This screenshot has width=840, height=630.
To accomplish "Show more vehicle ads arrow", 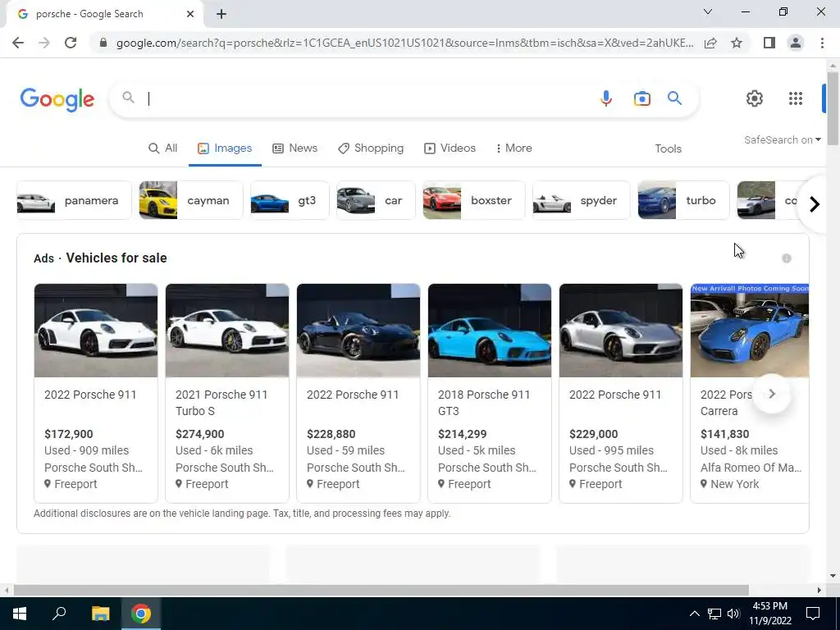I will (x=772, y=394).
